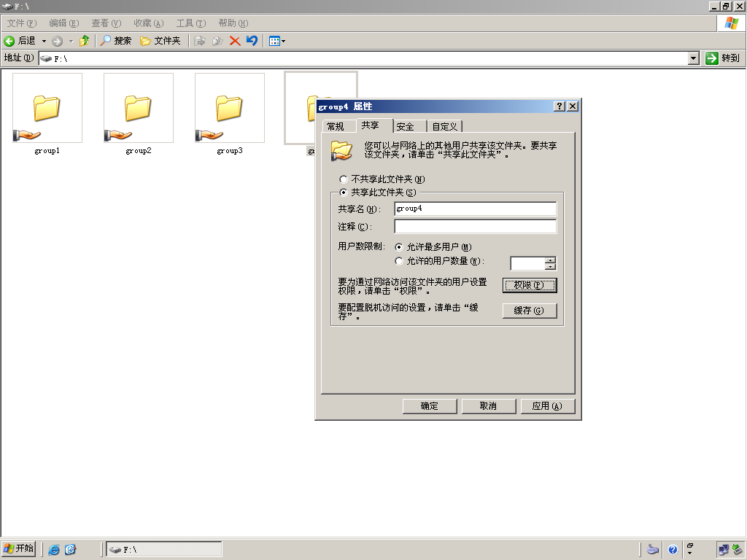This screenshot has width=747, height=560.
Task: Switch to the 共享 tab
Action: pos(374,125)
